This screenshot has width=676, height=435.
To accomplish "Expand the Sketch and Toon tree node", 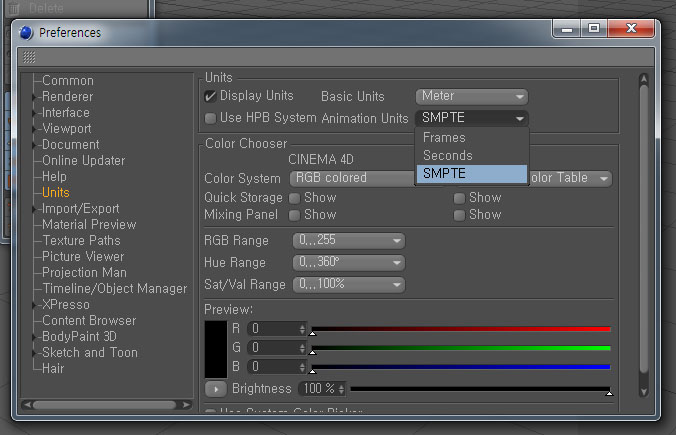I will (34, 353).
